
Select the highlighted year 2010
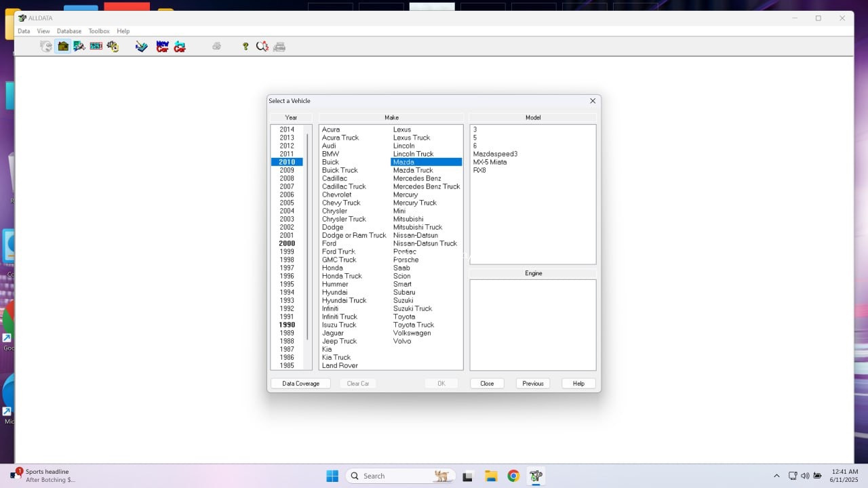287,162
